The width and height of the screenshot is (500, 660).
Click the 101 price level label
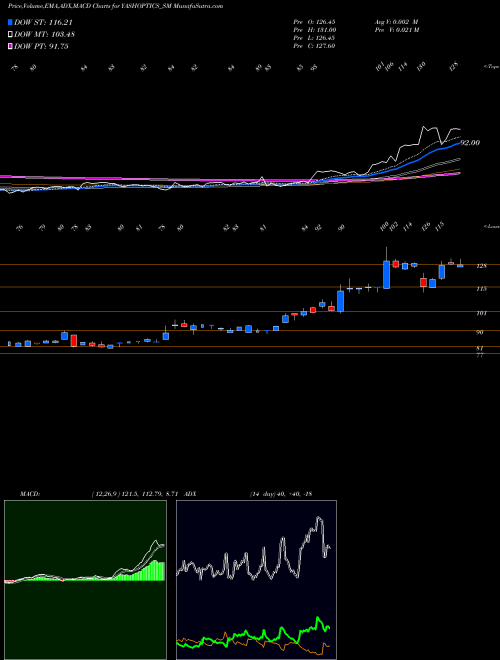(481, 313)
